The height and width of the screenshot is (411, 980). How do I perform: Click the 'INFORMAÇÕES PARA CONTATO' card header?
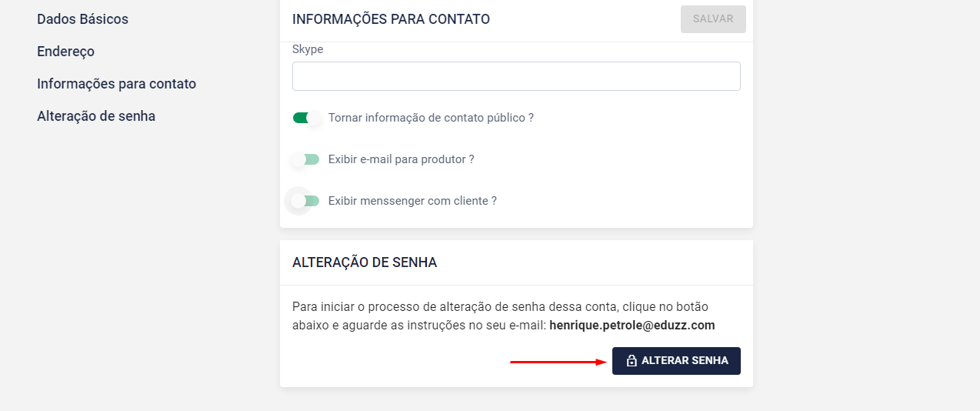pos(391,19)
